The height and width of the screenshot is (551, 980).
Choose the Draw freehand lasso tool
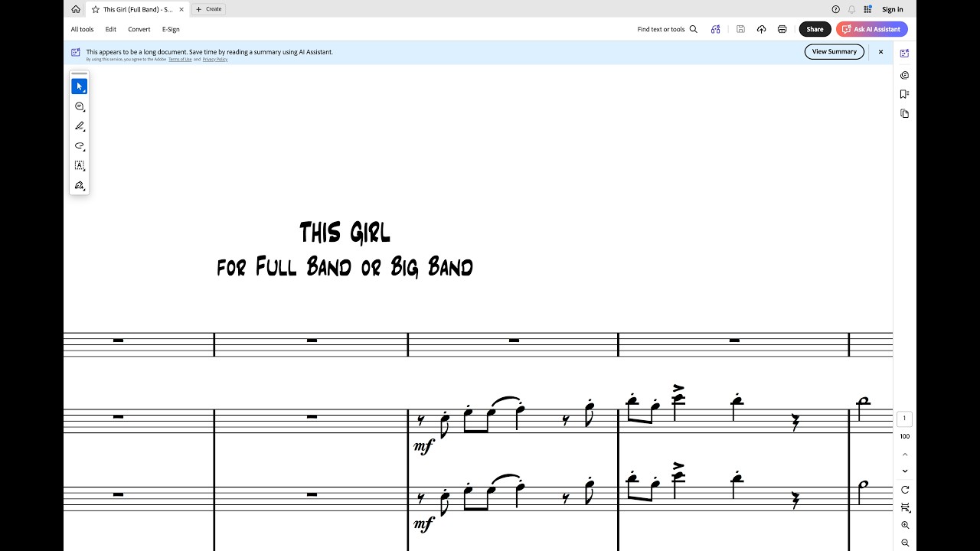click(80, 146)
